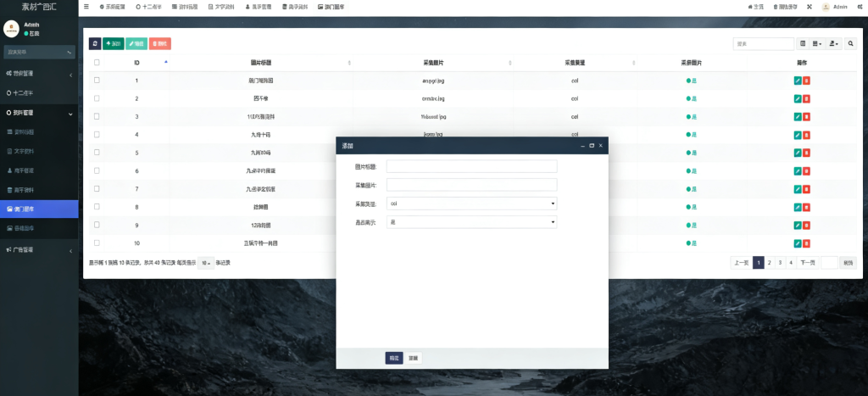This screenshot has width=868, height=396.
Task: Open the highlighted picture-icon item in the sidebar
Action: pos(39,209)
